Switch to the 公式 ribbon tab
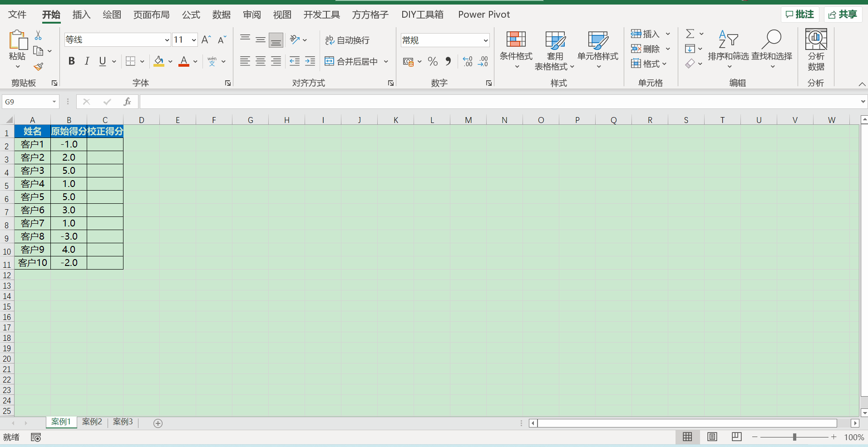 coord(191,15)
